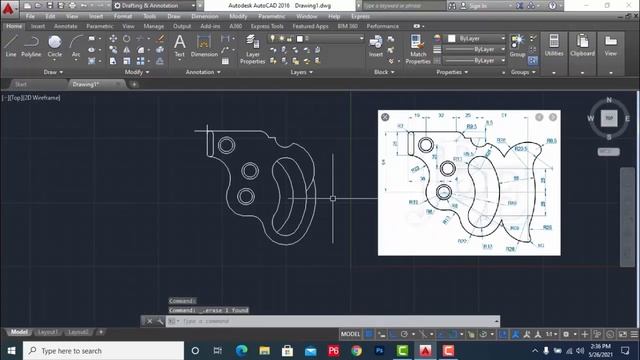Click the Copy tool in Modify panel
This screenshot has height=360, width=640.
113,50
